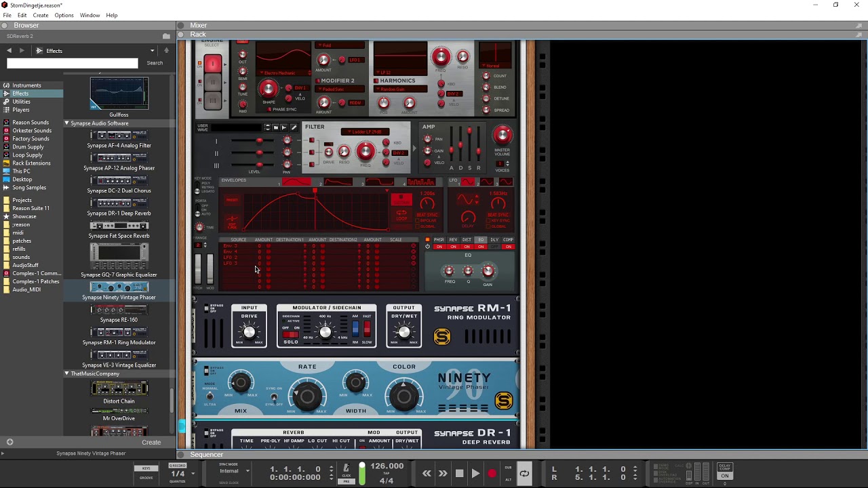
Task: Open Reason Sounds location
Action: coord(31,123)
